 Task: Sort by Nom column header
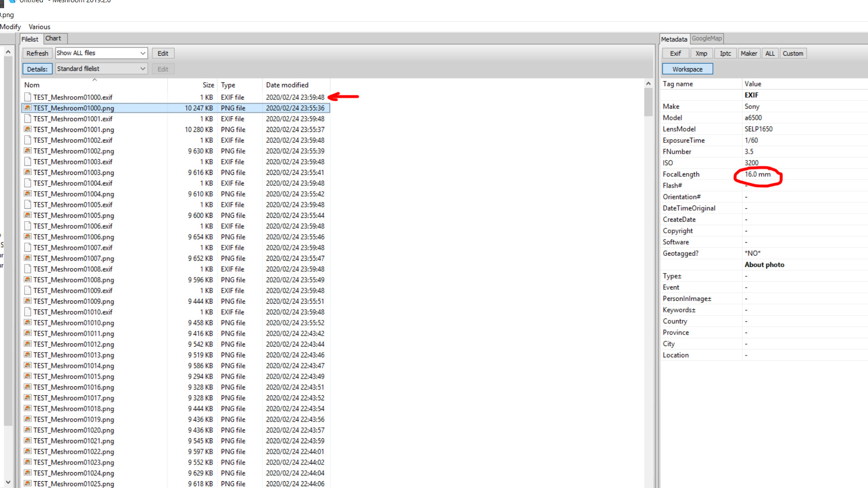pyautogui.click(x=32, y=85)
